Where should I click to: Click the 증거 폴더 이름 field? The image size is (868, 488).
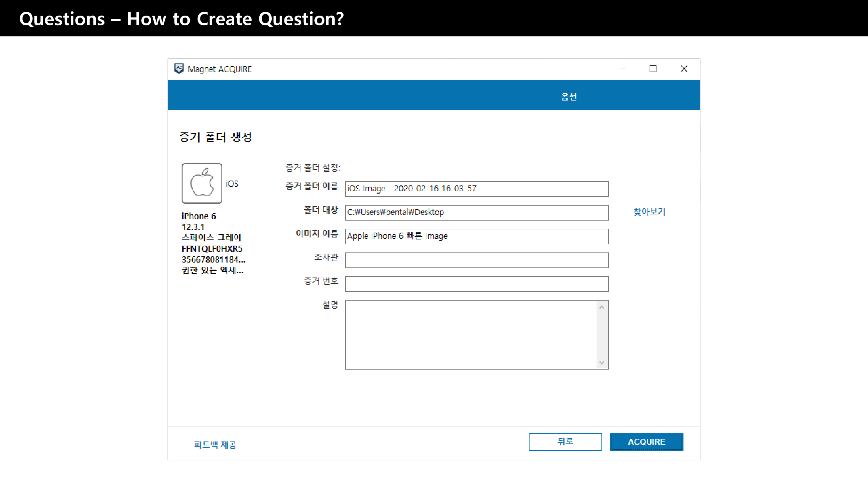point(476,189)
